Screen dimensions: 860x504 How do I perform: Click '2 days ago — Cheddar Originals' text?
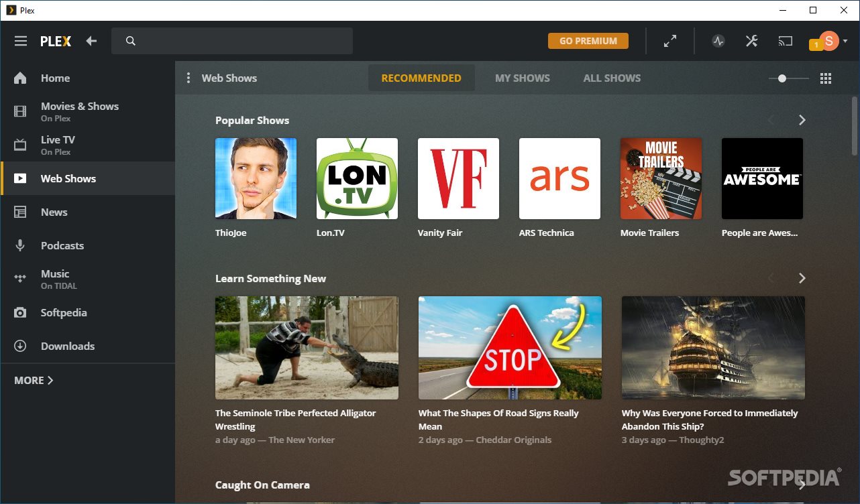point(485,440)
